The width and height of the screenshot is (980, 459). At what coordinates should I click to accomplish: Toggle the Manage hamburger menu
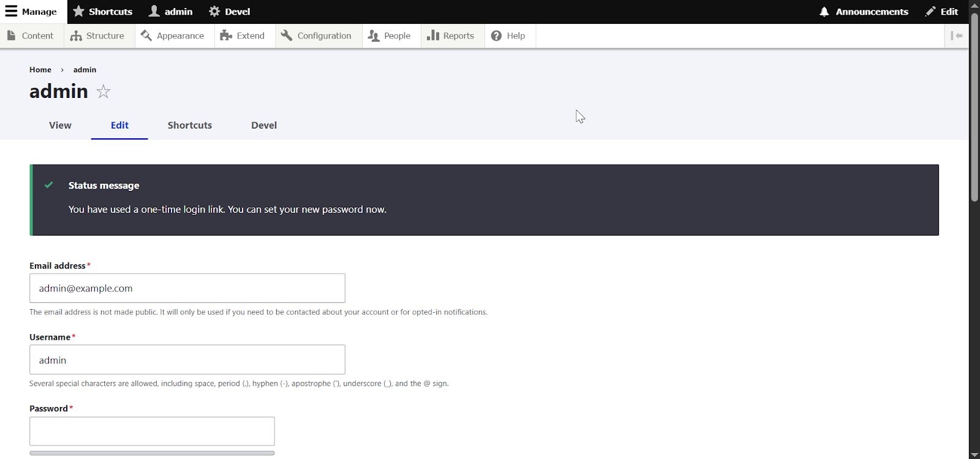pos(31,12)
